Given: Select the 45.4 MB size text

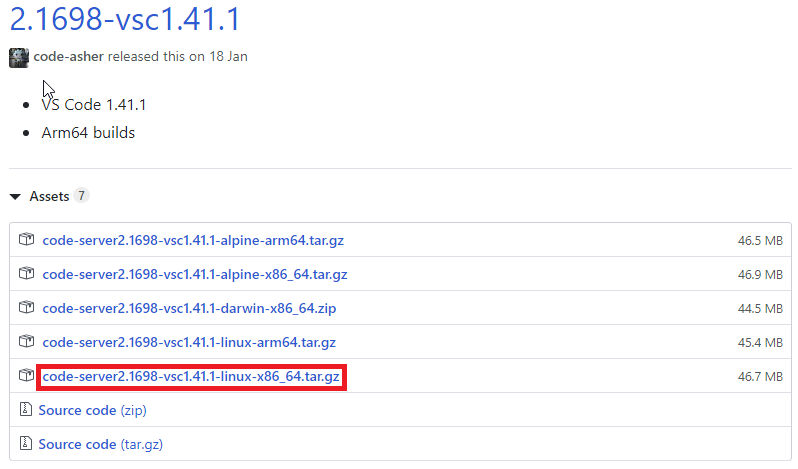Looking at the screenshot, I should click(760, 343).
